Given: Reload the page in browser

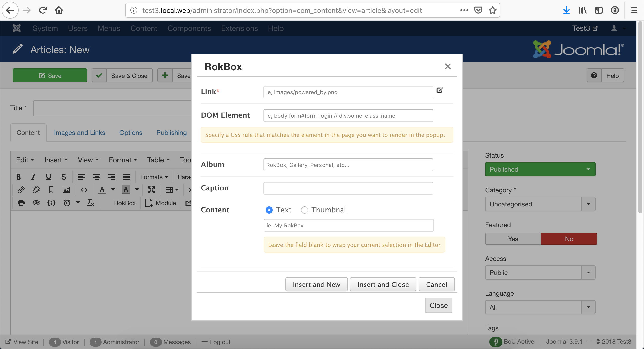Looking at the screenshot, I should 43,10.
